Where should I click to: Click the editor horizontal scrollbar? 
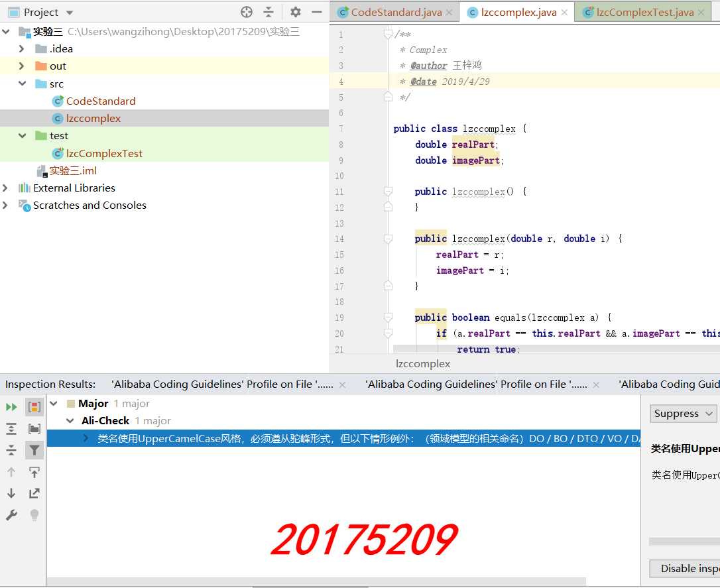pyautogui.click(x=556, y=349)
